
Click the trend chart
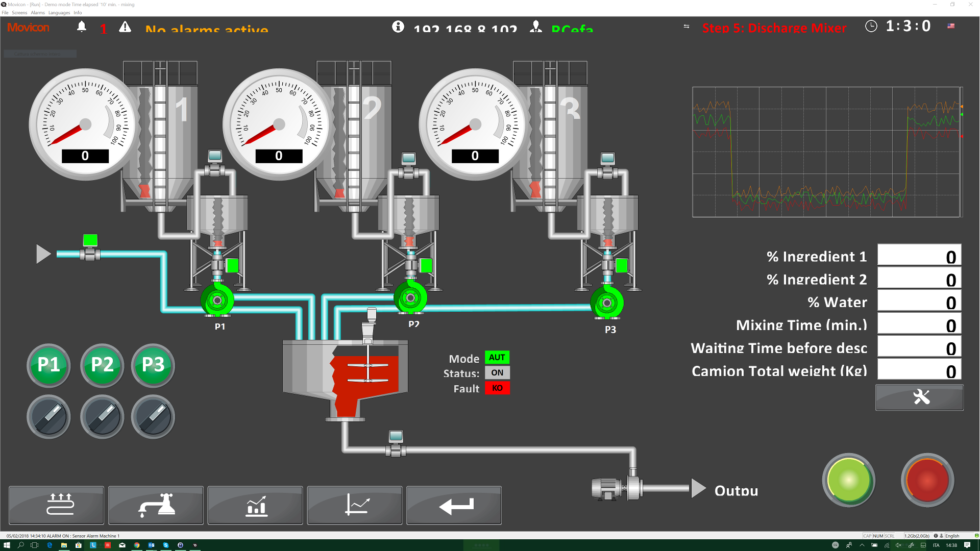827,152
